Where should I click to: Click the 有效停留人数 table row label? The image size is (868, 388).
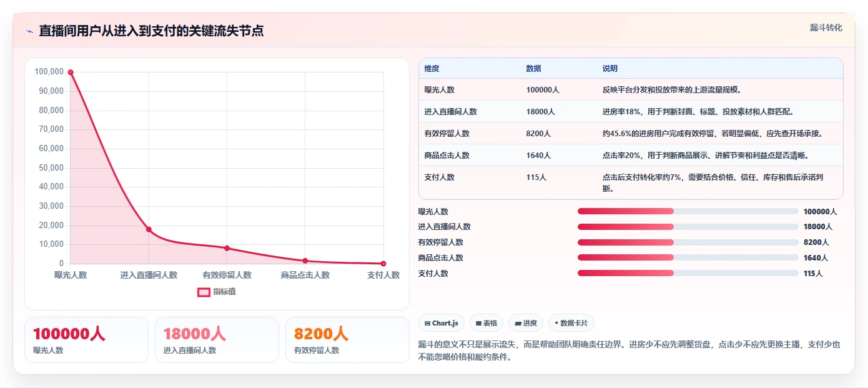pos(447,134)
